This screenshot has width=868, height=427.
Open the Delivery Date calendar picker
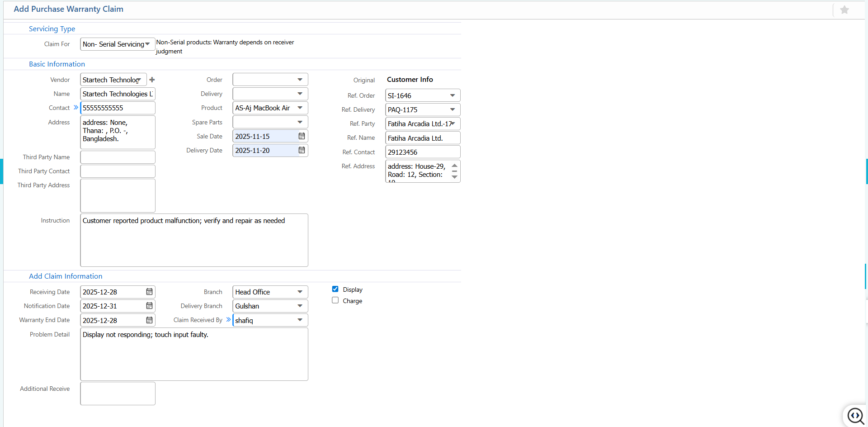coord(302,150)
